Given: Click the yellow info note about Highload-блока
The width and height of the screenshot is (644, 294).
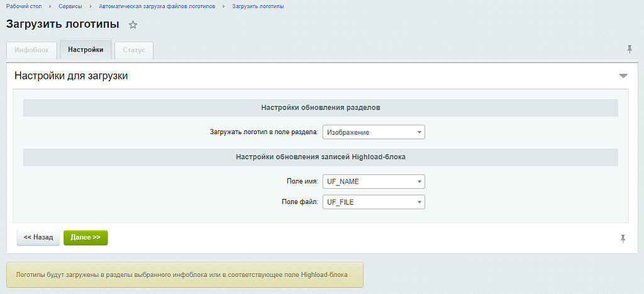Looking at the screenshot, I should pos(185,275).
